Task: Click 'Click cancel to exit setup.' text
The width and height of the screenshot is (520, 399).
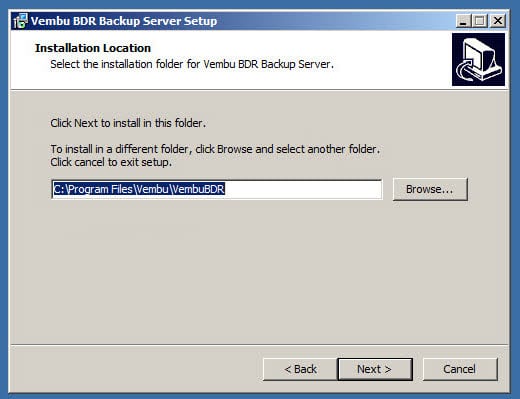Action: (x=111, y=162)
